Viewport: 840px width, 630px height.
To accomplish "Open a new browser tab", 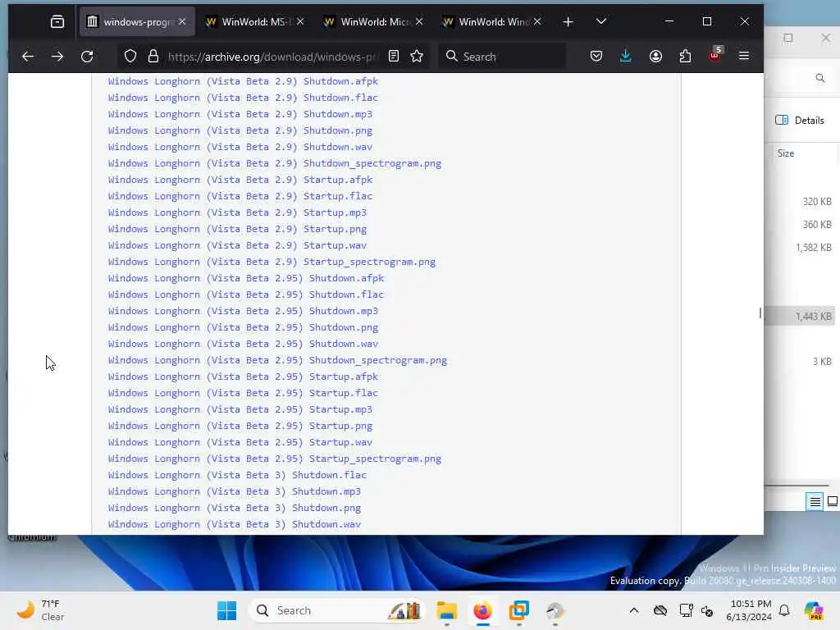I will tap(568, 22).
